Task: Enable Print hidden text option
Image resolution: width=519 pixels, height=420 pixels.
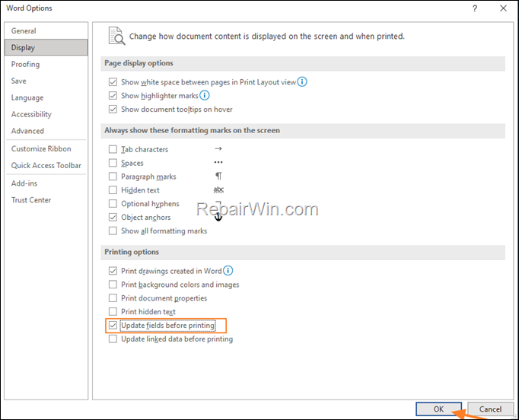Action: (x=113, y=311)
